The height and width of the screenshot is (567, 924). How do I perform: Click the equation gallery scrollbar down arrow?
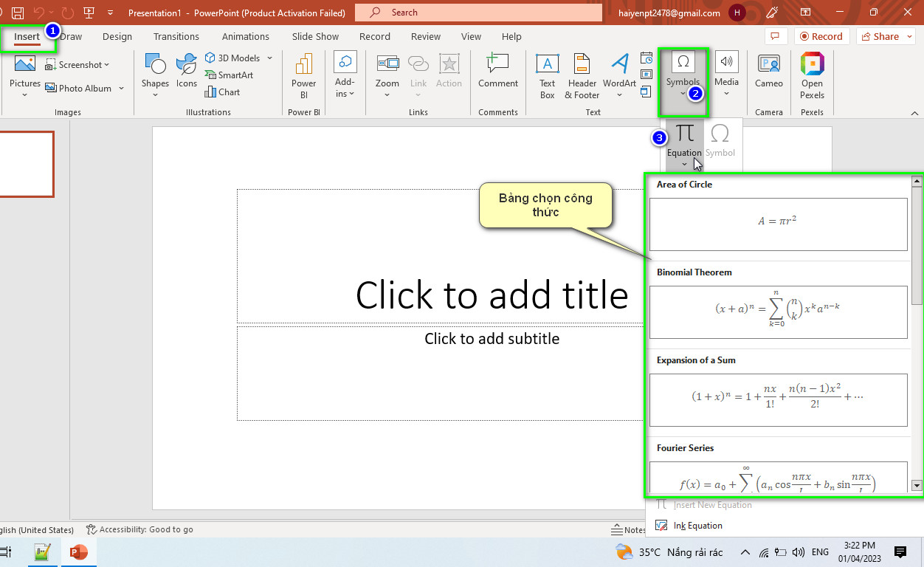917,485
